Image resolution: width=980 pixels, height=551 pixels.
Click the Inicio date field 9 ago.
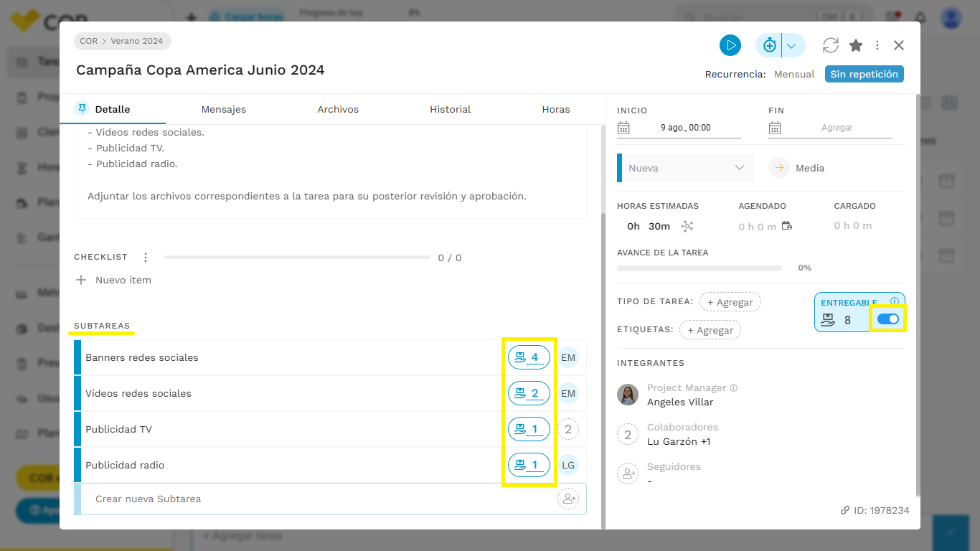(x=686, y=128)
